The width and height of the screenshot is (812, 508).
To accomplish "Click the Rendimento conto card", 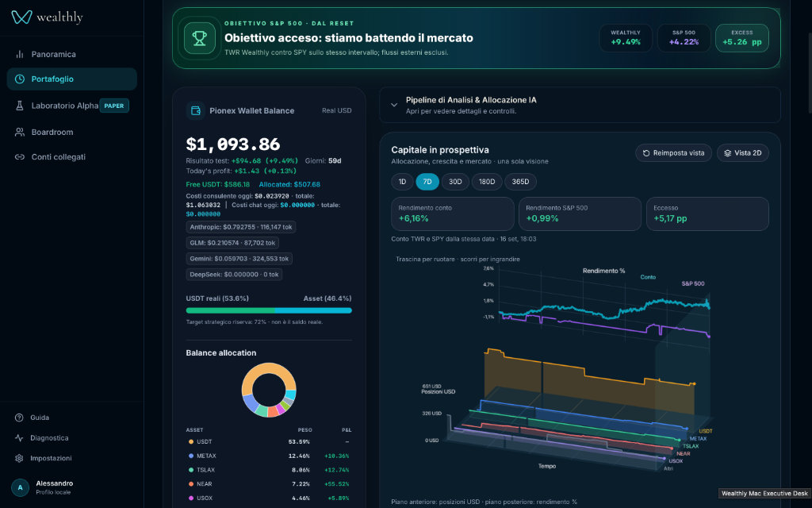I will point(453,214).
